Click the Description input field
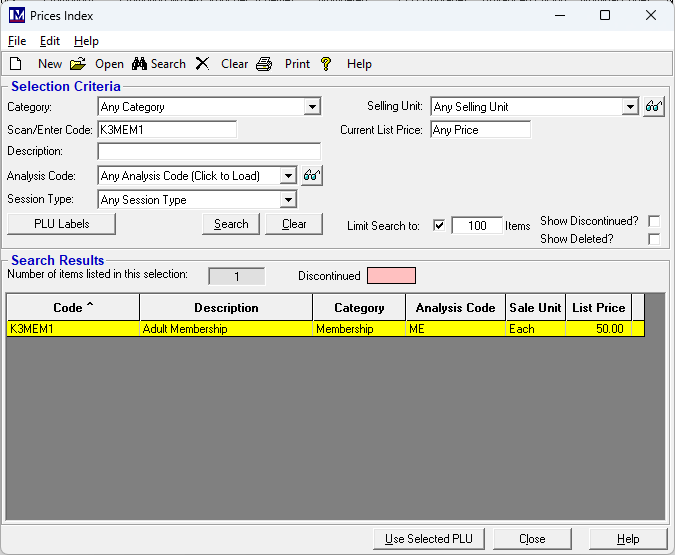Image resolution: width=675 pixels, height=555 pixels. tap(209, 152)
